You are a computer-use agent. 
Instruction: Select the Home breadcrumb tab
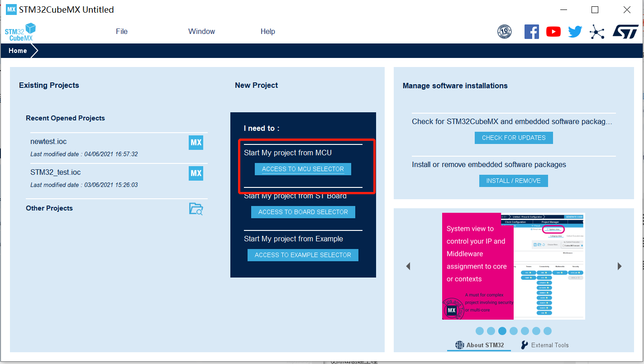(x=18, y=51)
